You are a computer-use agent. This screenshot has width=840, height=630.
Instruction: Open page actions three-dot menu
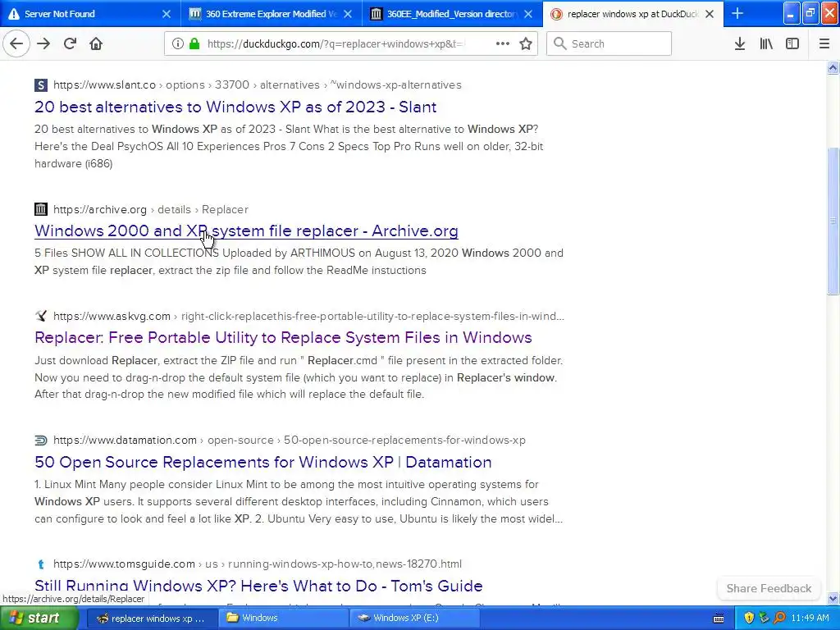click(503, 43)
